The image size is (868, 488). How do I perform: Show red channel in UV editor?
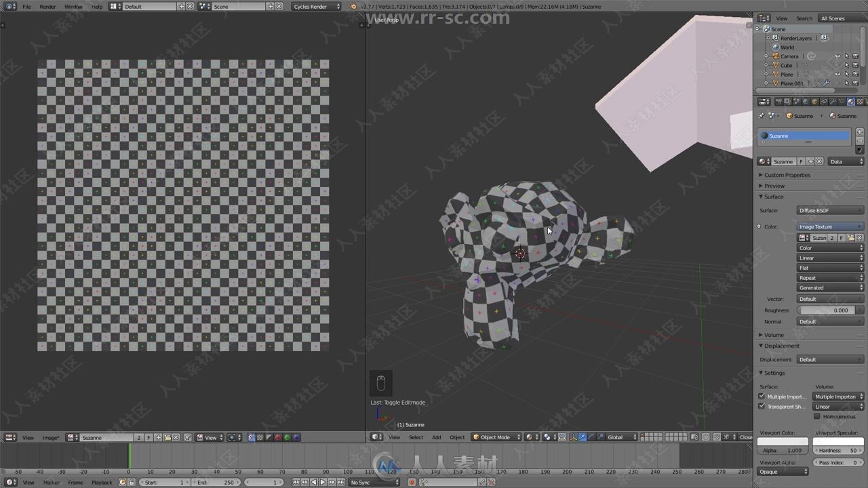(277, 438)
